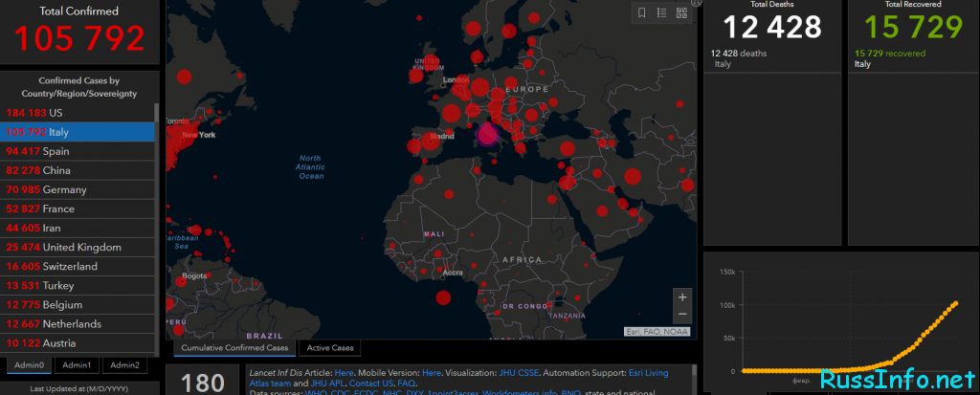Open the JHU CSSE link
Viewport: 980px width, 395px height.
coord(520,372)
